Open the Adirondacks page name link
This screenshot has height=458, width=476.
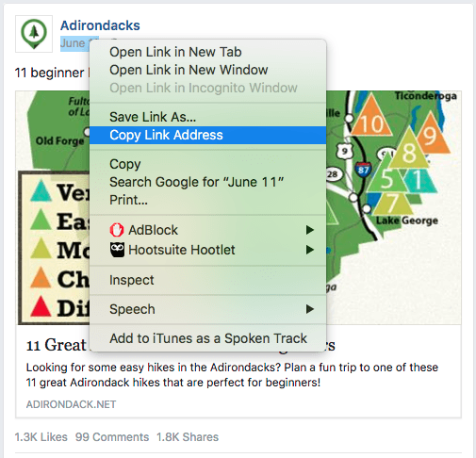(x=100, y=25)
